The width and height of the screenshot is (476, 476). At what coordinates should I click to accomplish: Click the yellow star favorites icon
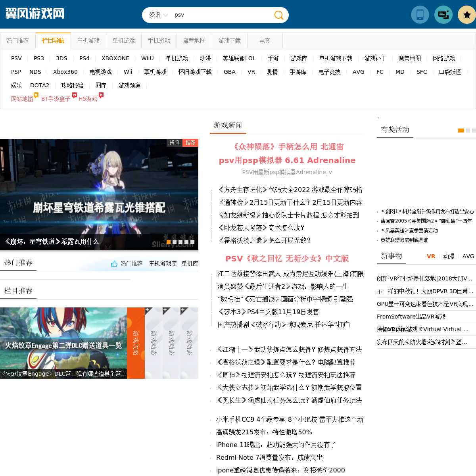click(467, 15)
